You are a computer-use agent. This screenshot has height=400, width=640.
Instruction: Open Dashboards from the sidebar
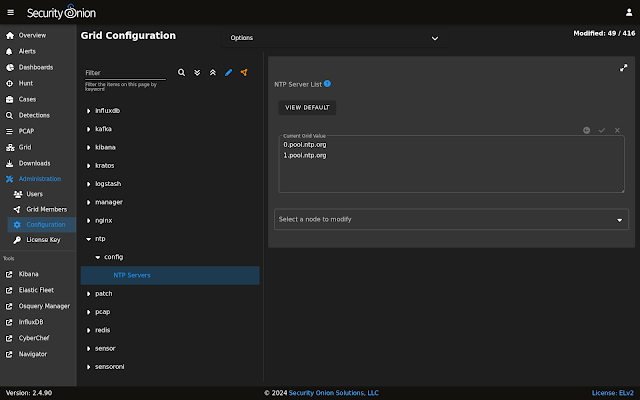tap(38, 67)
